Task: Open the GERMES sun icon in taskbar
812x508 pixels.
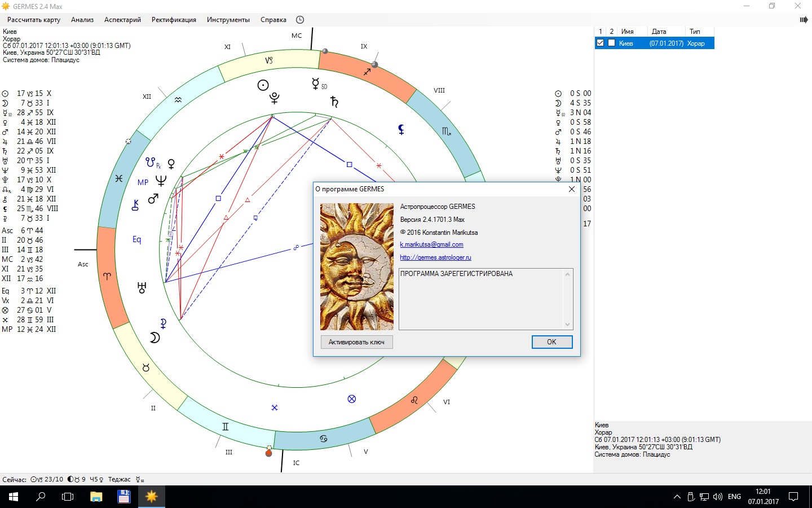Action: (x=151, y=497)
